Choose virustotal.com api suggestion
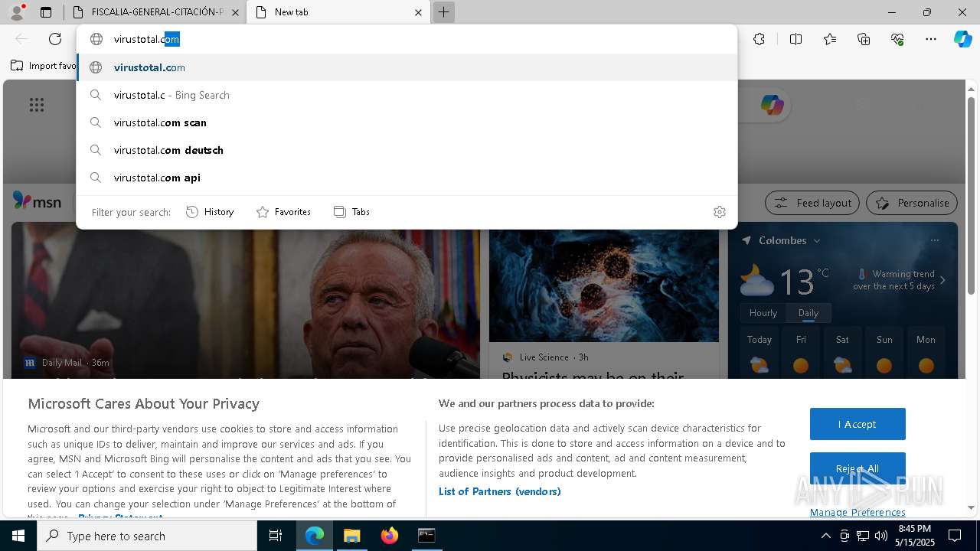The height and width of the screenshot is (551, 980). coord(407,178)
